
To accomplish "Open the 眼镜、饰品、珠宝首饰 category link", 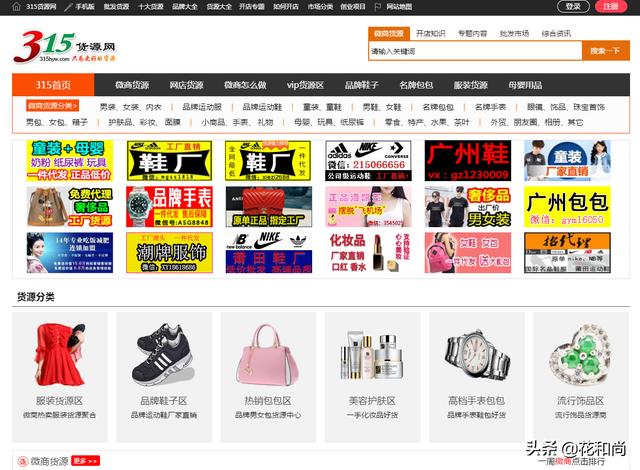I will 566,107.
